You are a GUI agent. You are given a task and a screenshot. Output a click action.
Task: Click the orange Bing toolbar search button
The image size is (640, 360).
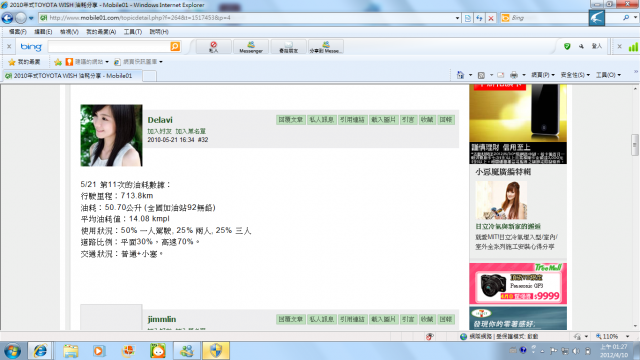click(x=175, y=47)
